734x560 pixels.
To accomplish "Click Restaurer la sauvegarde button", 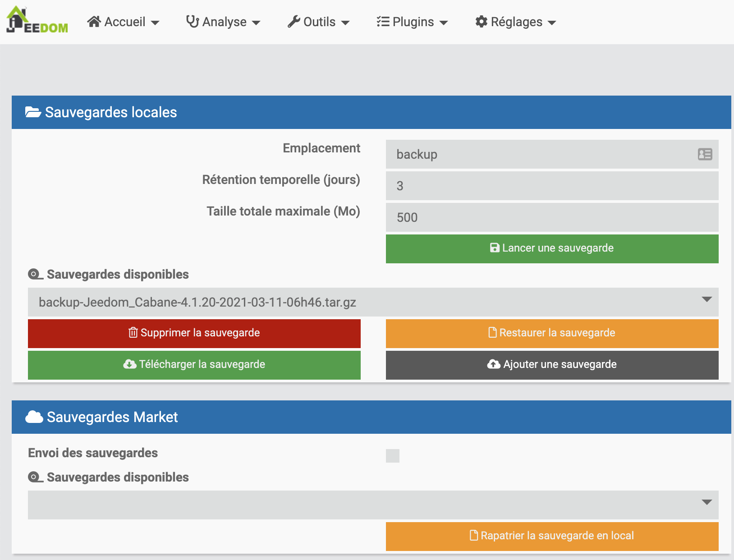I will coord(552,334).
